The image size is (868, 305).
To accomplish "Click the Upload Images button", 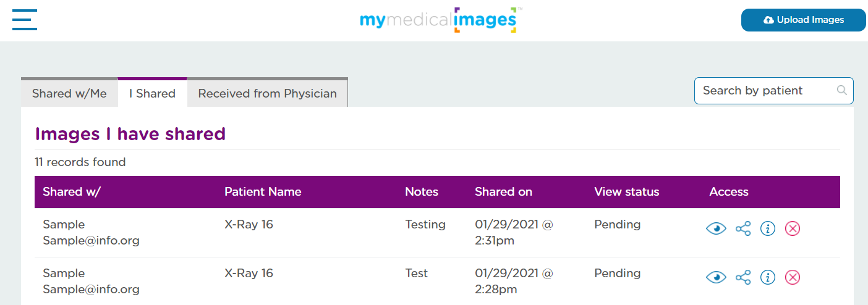I will pyautogui.click(x=804, y=20).
